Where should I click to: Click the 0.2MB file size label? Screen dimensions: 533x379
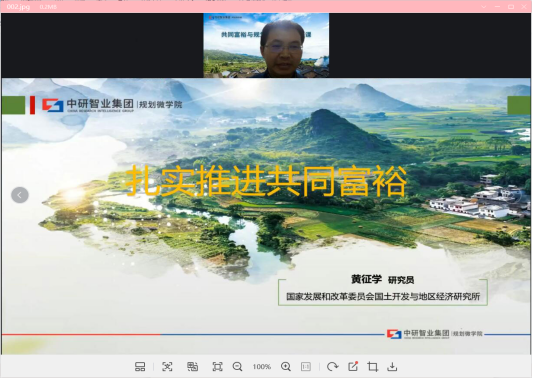tap(48, 7)
